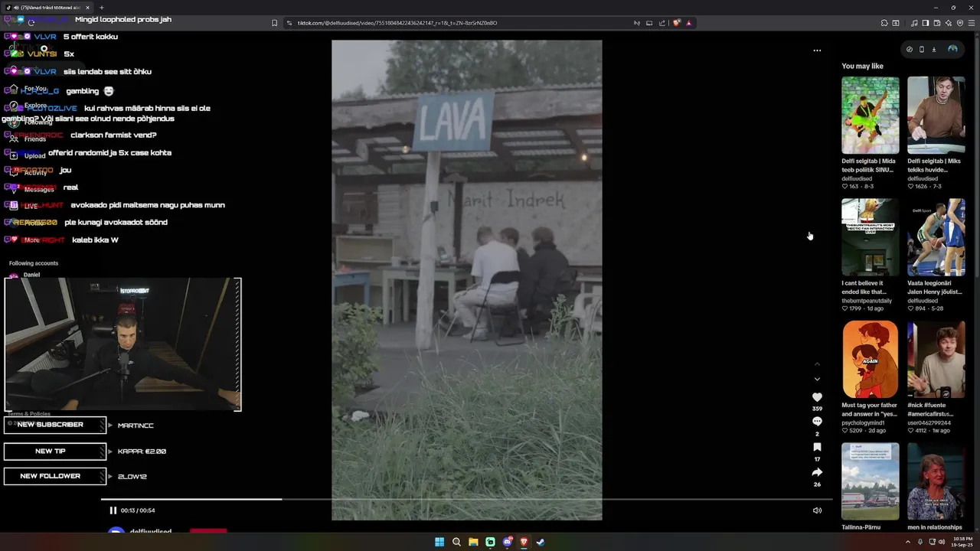Bookmark this page in the address bar
980x551 pixels.
click(x=274, y=23)
